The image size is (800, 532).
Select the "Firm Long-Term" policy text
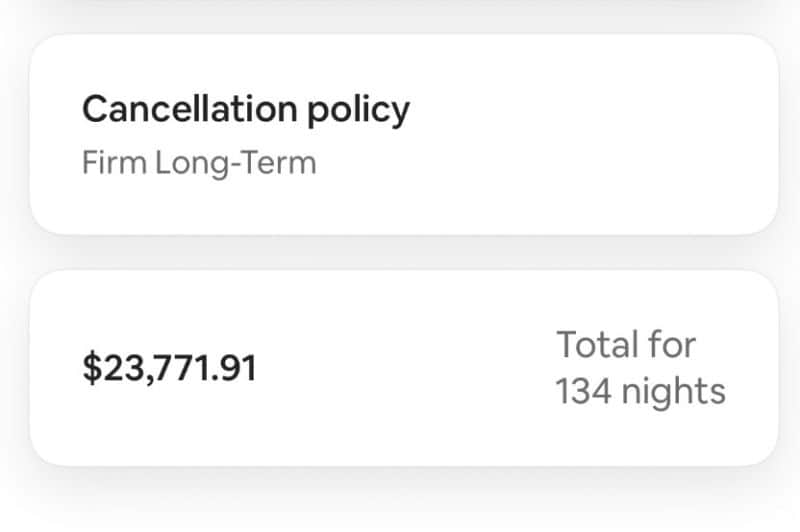198,162
